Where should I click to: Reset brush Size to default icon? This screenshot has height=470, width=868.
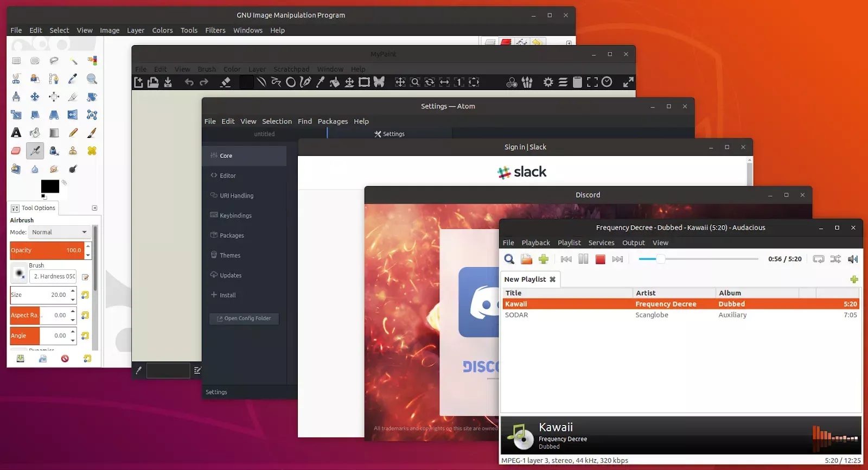(x=85, y=295)
